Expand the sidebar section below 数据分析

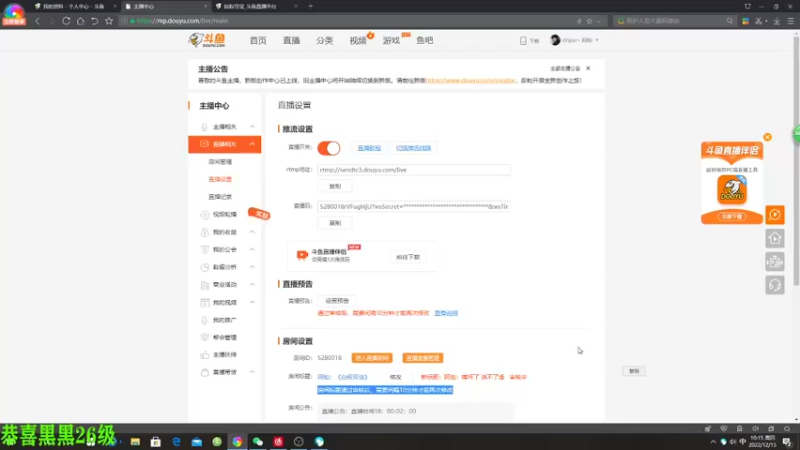point(252,285)
